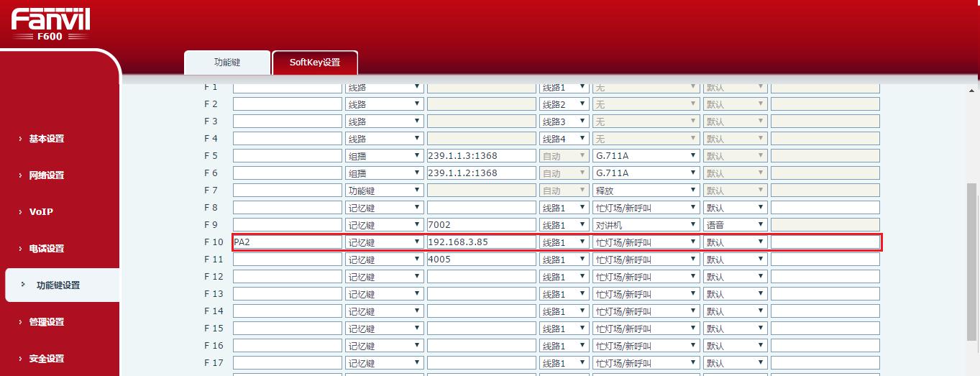Click the F 10 value field 192.168.3.85
Viewport: 980px width, 376px height.
point(482,242)
